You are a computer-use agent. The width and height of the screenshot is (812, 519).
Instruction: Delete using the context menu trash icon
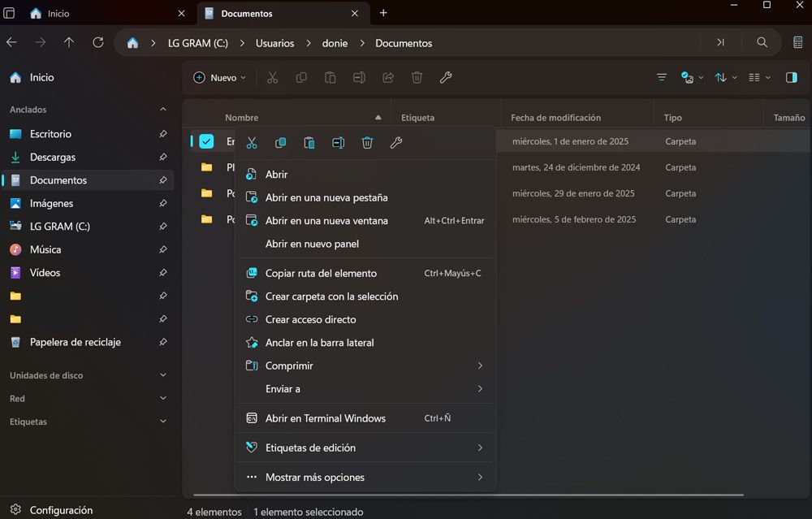tap(367, 143)
